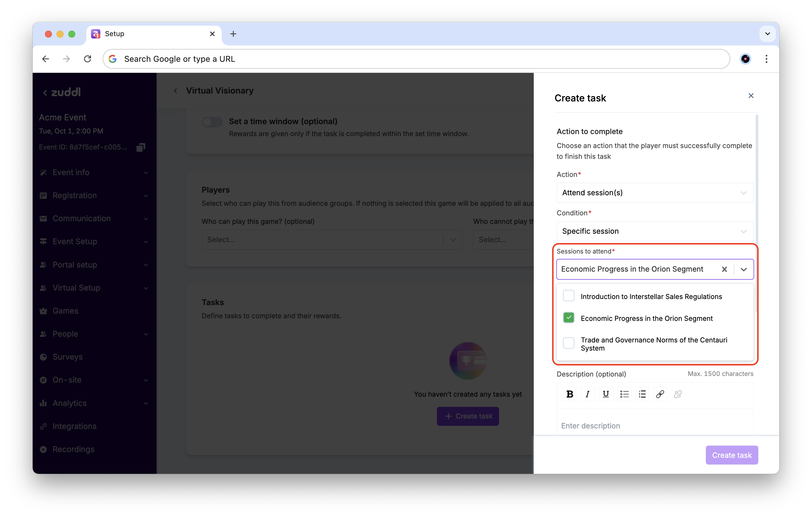Insert a bulleted list in description
The width and height of the screenshot is (812, 517).
click(624, 394)
